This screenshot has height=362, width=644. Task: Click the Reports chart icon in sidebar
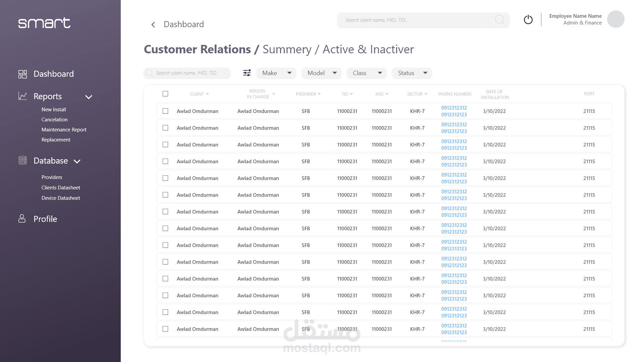(22, 96)
